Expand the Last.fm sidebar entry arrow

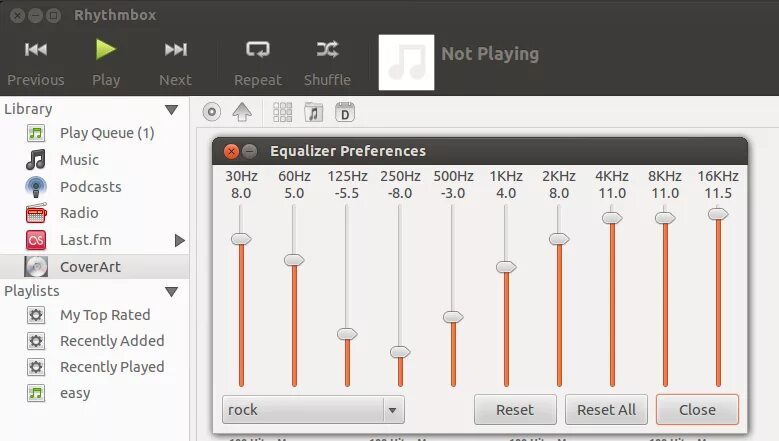180,240
